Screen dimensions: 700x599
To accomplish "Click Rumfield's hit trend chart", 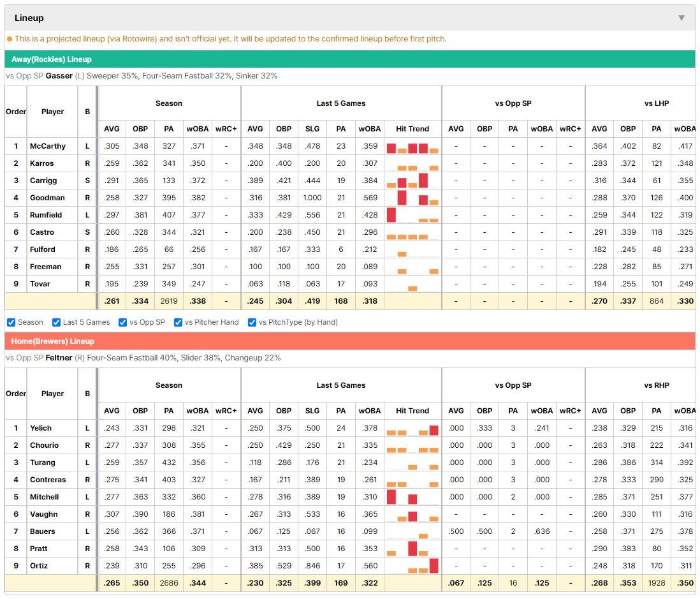I will (412, 216).
